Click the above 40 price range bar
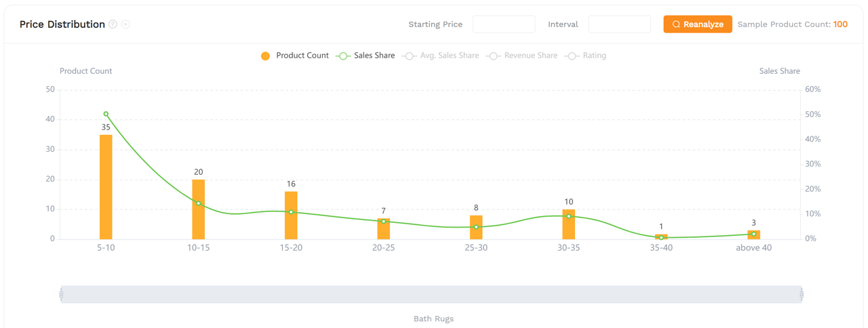Image resolution: width=868 pixels, height=328 pixels. [x=754, y=235]
